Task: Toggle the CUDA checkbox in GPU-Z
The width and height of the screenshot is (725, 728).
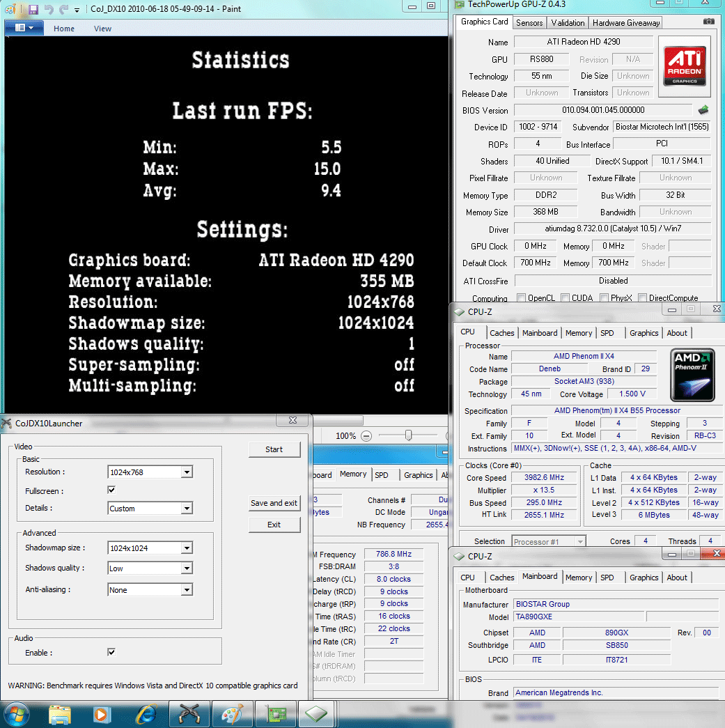Action: (565, 297)
